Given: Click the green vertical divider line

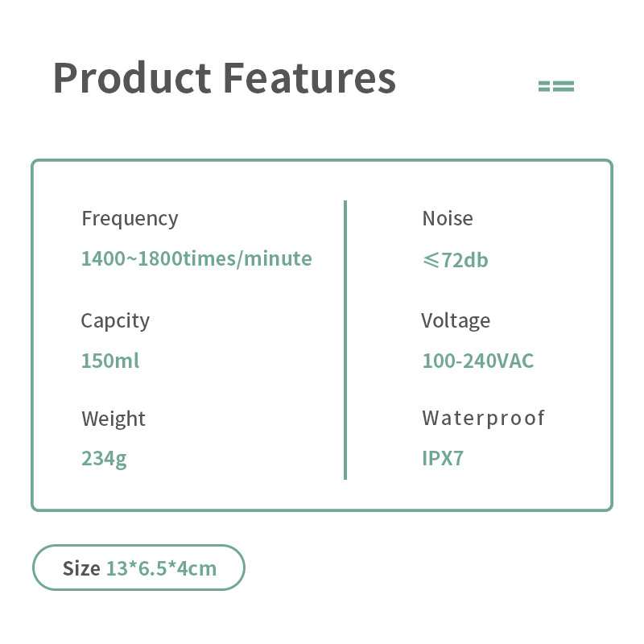Looking at the screenshot, I should tap(345, 340).
